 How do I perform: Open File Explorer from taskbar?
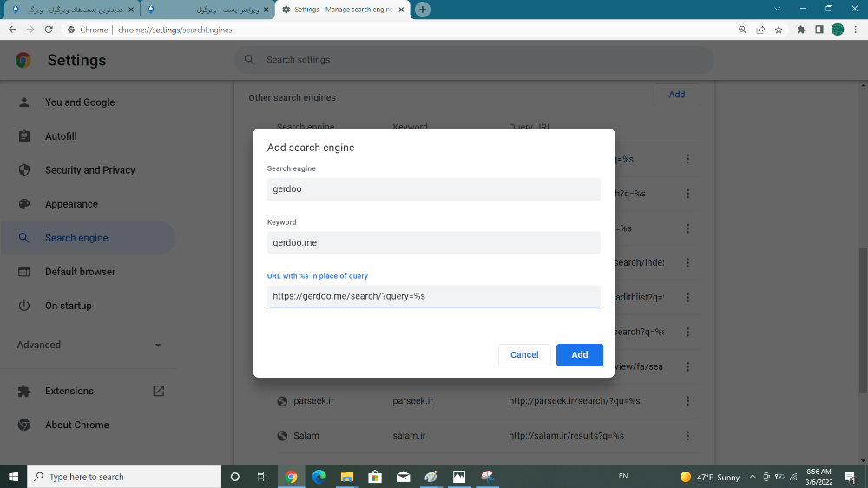(x=347, y=477)
